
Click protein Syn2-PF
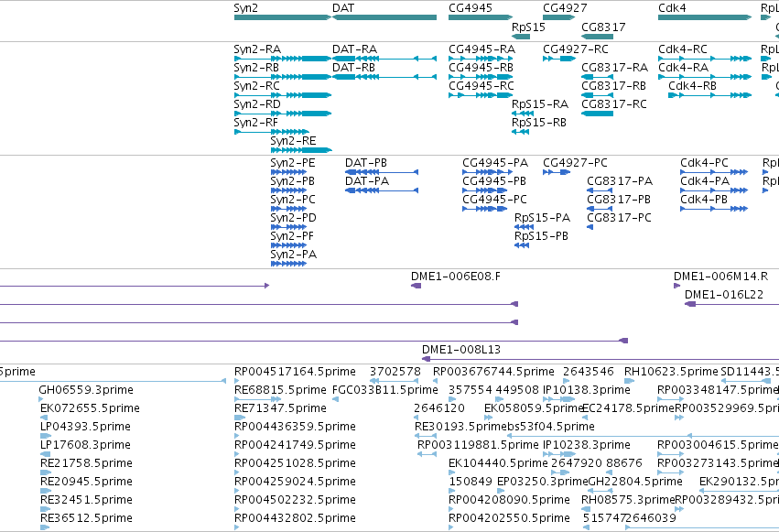point(288,245)
